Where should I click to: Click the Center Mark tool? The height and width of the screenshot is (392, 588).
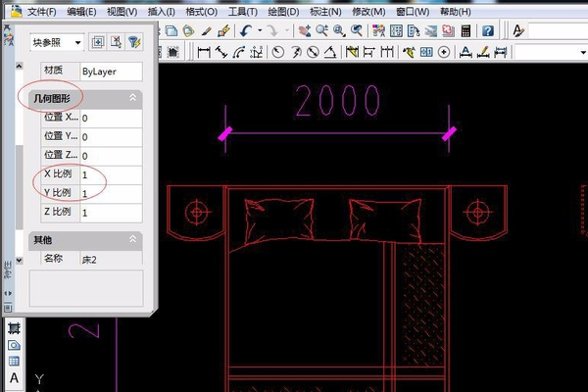(444, 52)
